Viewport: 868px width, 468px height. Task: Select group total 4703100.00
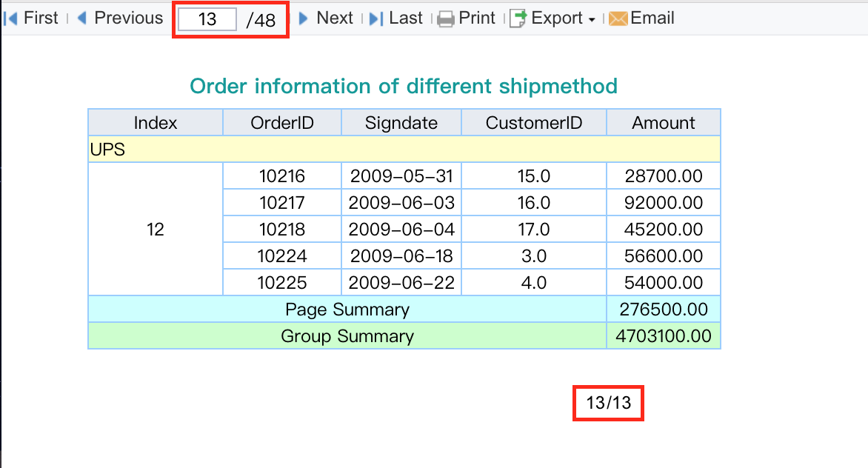(x=664, y=335)
